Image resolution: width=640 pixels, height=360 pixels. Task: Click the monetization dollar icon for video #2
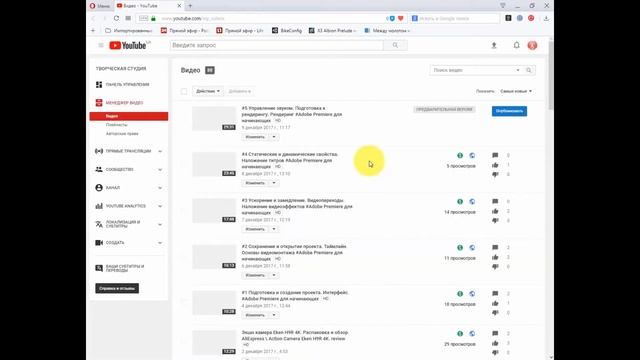coord(460,248)
